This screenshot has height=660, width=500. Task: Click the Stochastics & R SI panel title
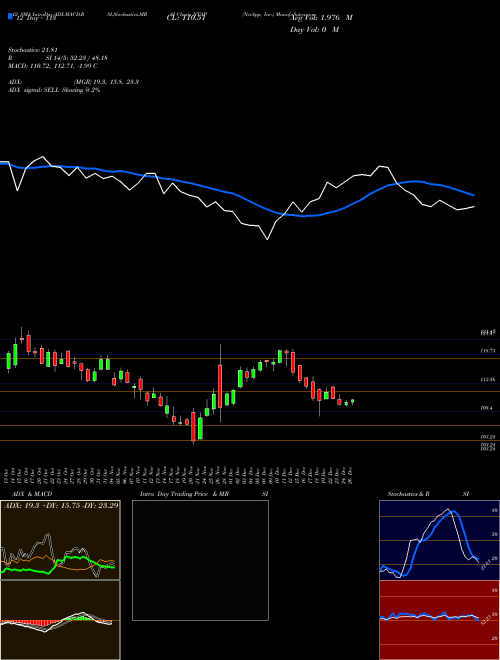point(428,494)
